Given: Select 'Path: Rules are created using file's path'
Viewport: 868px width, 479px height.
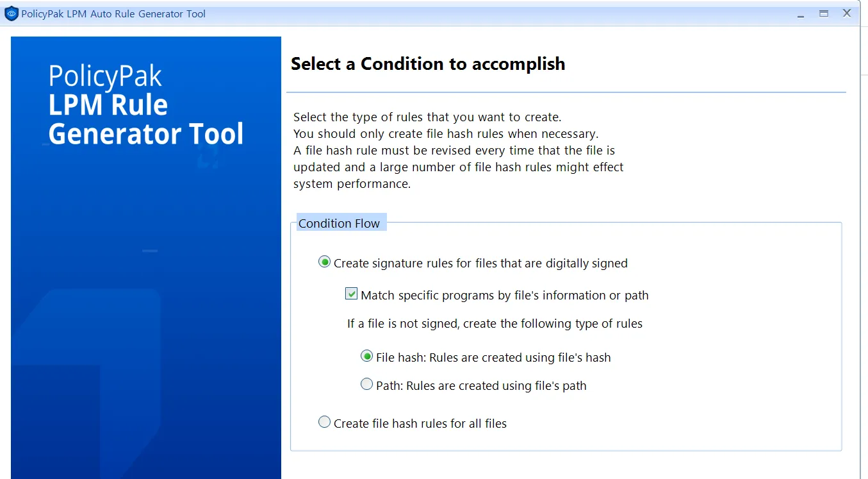Looking at the screenshot, I should (x=366, y=383).
